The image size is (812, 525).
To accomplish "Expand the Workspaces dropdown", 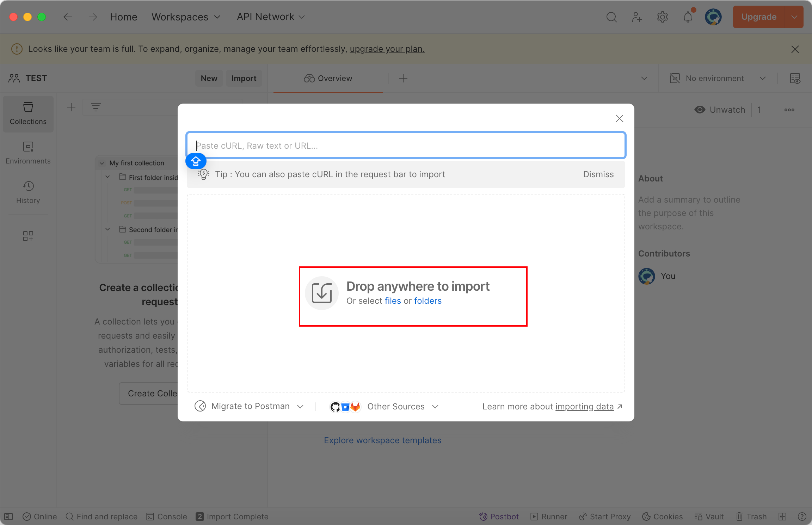I will pyautogui.click(x=186, y=17).
